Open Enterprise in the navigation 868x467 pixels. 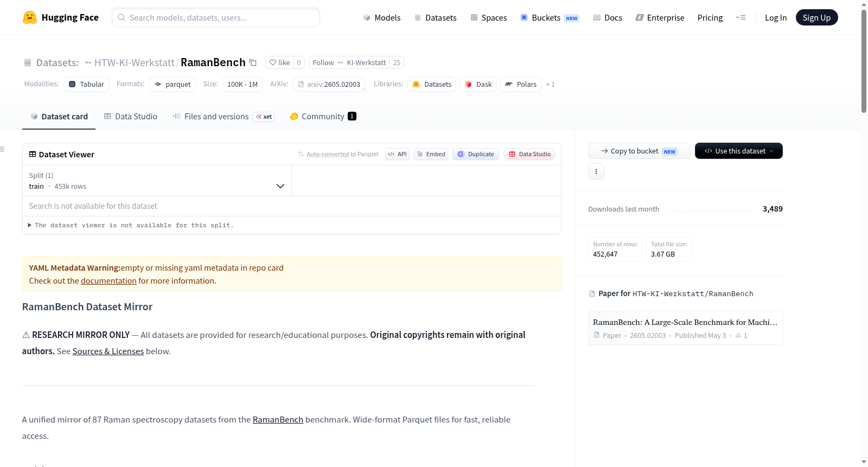click(660, 17)
